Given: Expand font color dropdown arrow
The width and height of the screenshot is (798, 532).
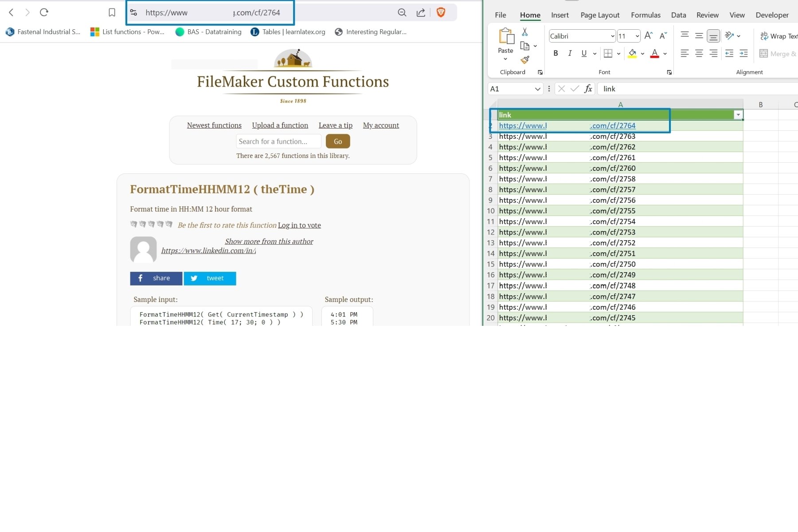Looking at the screenshot, I should coord(665,54).
